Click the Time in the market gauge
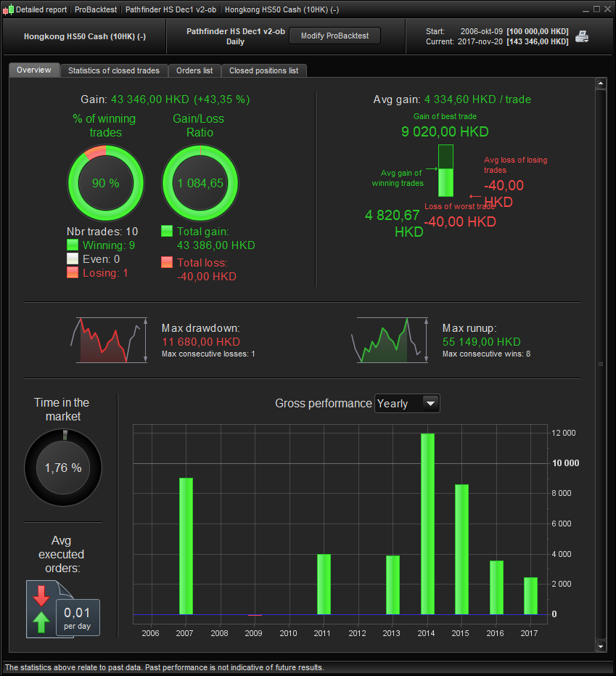The width and height of the screenshot is (616, 676). 63,468
